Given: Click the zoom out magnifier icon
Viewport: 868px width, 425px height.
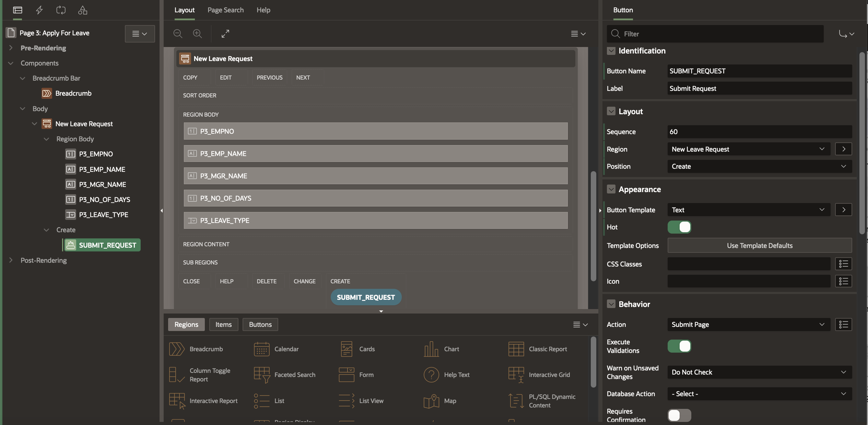Looking at the screenshot, I should click(x=178, y=34).
